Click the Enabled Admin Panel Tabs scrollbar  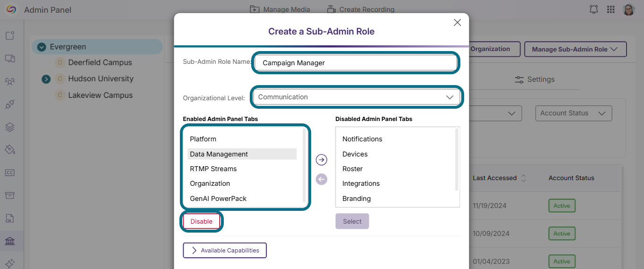305,165
